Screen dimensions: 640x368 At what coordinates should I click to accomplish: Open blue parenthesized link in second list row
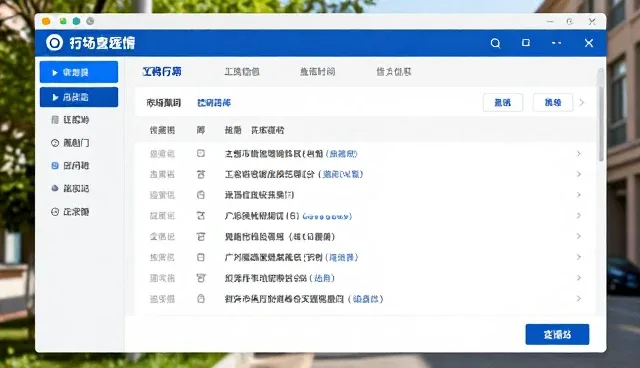(341, 174)
